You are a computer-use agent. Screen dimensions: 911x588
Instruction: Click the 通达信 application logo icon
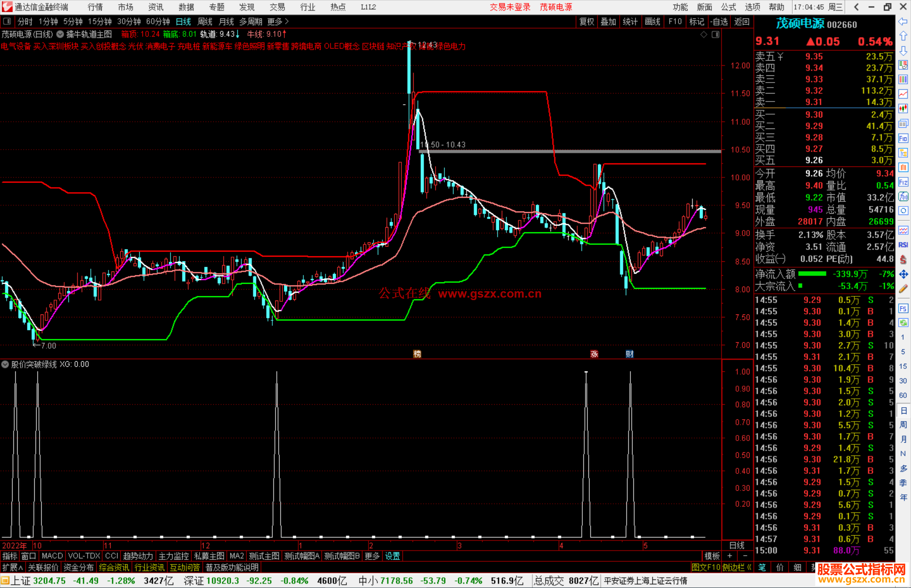[7, 7]
